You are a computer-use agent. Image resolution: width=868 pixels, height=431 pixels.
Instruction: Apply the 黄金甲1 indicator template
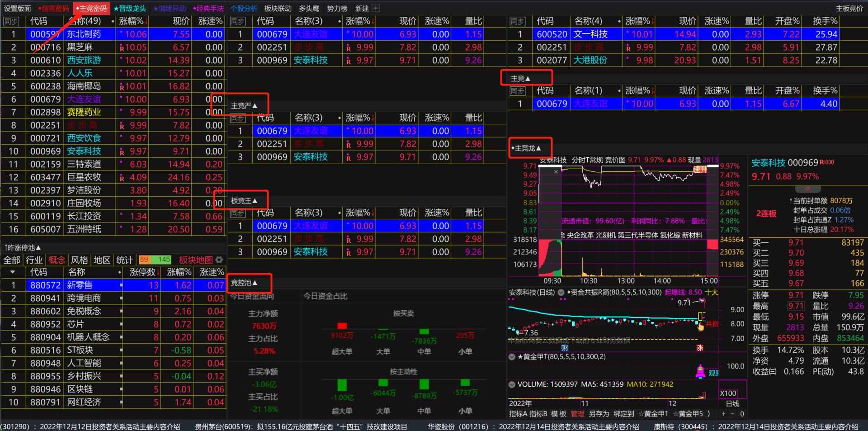coord(653,413)
